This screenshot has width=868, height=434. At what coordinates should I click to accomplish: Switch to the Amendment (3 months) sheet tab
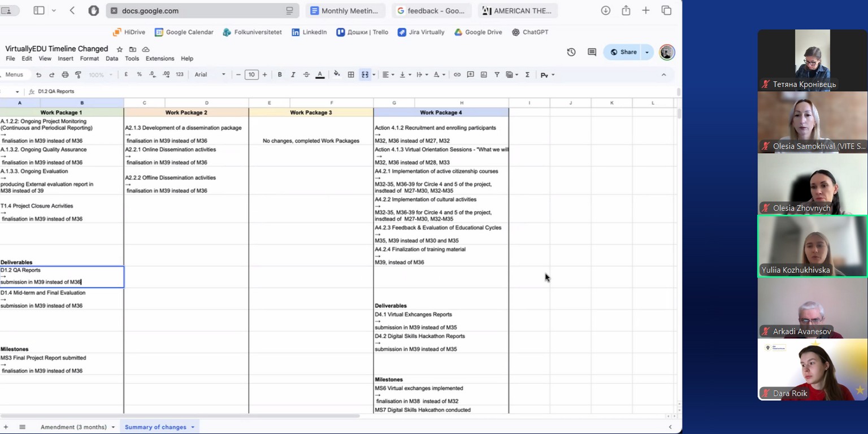(x=73, y=427)
